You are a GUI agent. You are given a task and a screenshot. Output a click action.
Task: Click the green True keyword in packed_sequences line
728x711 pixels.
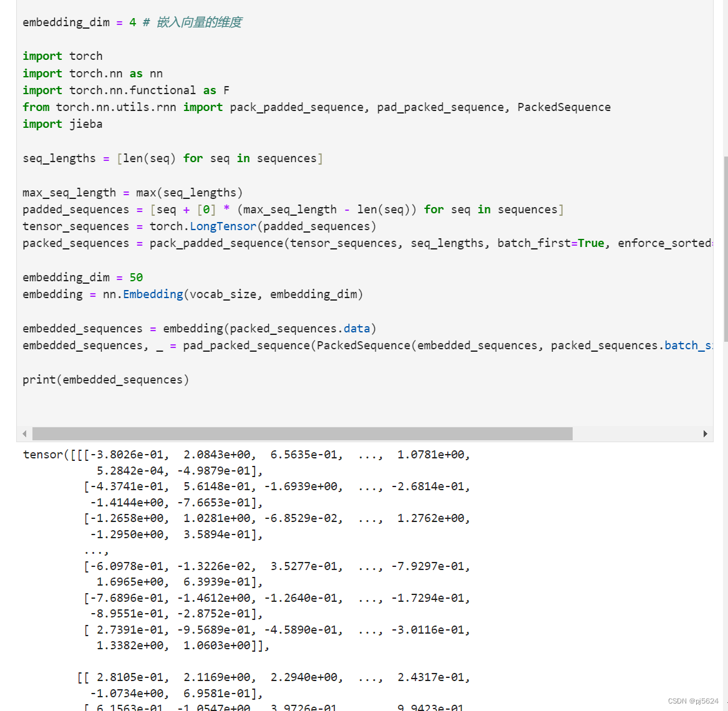coord(590,243)
